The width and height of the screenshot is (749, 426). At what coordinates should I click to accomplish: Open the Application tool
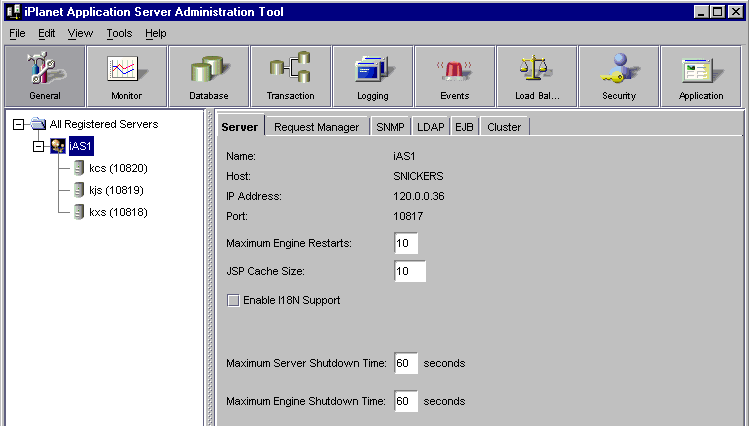(x=701, y=76)
